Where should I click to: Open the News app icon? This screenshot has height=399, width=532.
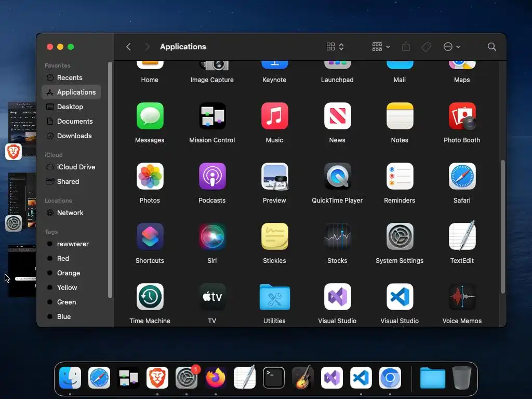coord(337,116)
